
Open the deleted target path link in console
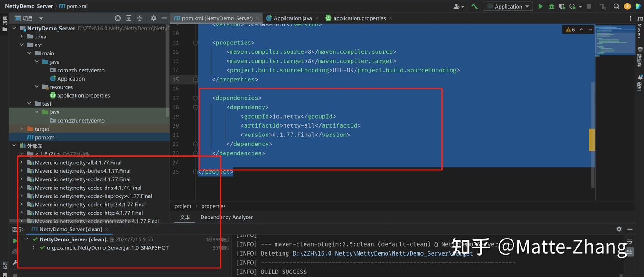382,253
